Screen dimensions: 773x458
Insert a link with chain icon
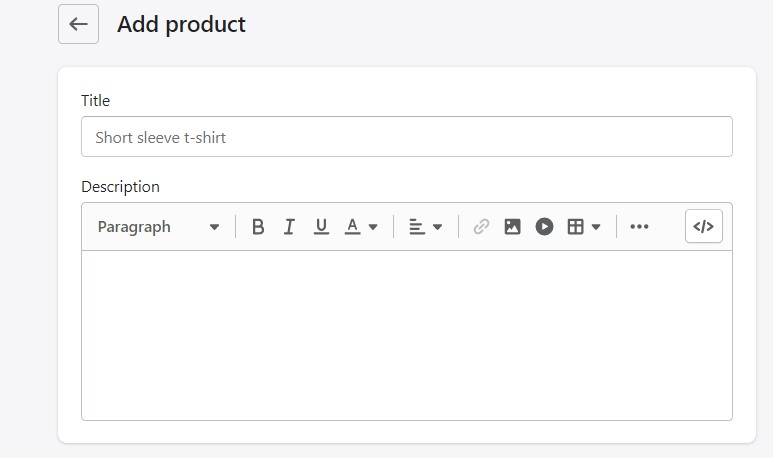[481, 227]
